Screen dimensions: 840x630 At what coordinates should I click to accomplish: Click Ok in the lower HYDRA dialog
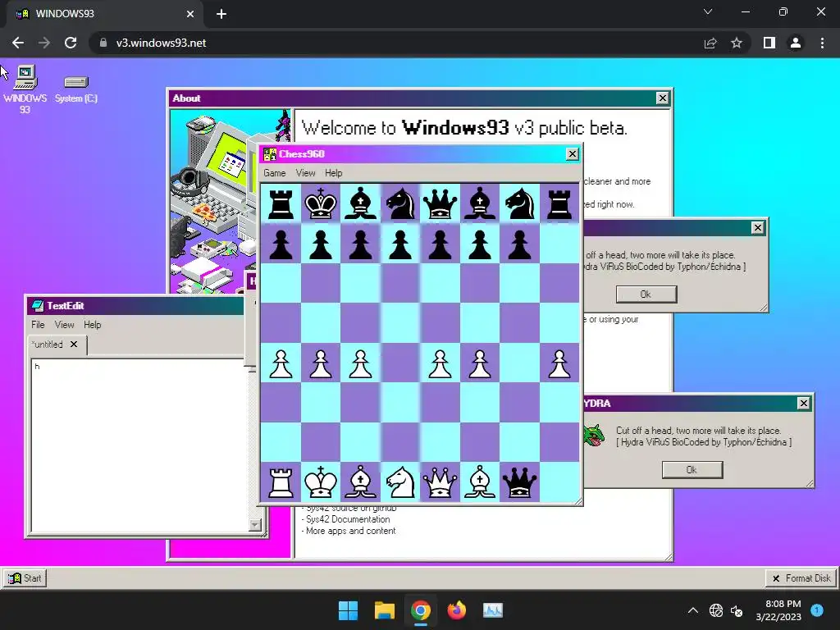[692, 470]
